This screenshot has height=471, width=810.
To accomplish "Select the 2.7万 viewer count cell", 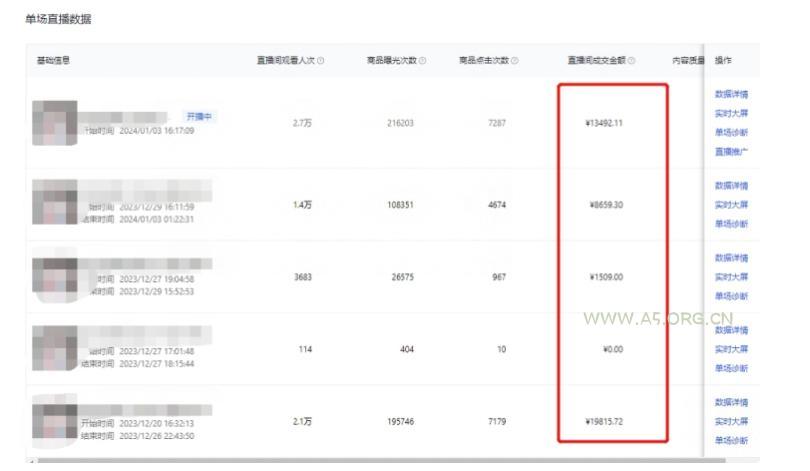I will point(302,123).
